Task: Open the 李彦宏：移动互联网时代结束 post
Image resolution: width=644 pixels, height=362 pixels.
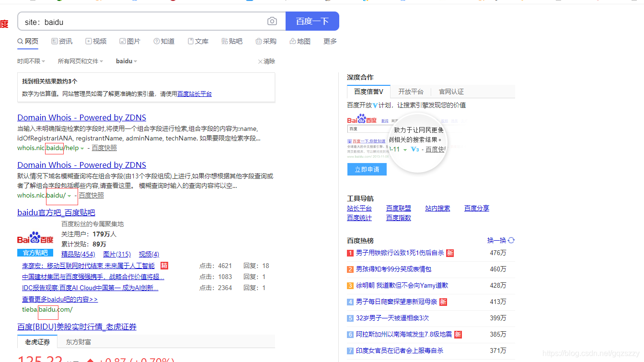Action: pyautogui.click(x=88, y=266)
